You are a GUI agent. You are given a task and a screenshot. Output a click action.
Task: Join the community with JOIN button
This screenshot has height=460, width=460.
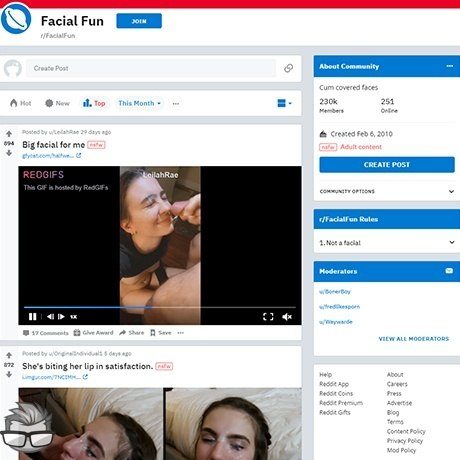coord(139,21)
